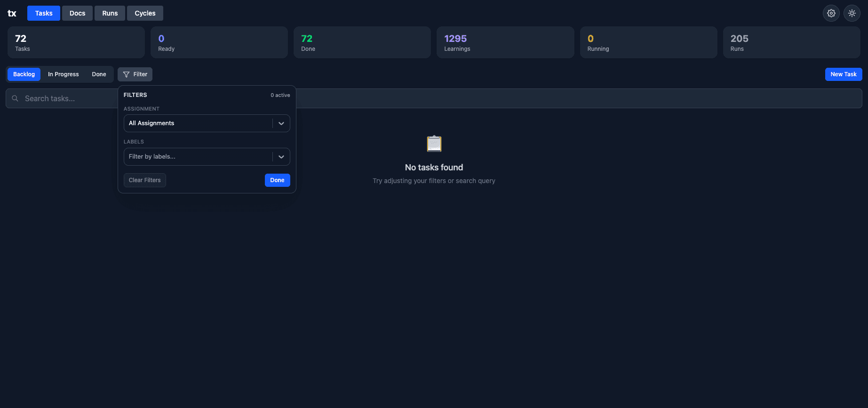
Task: Open the Filter by labels dropdown
Action: pos(207,157)
